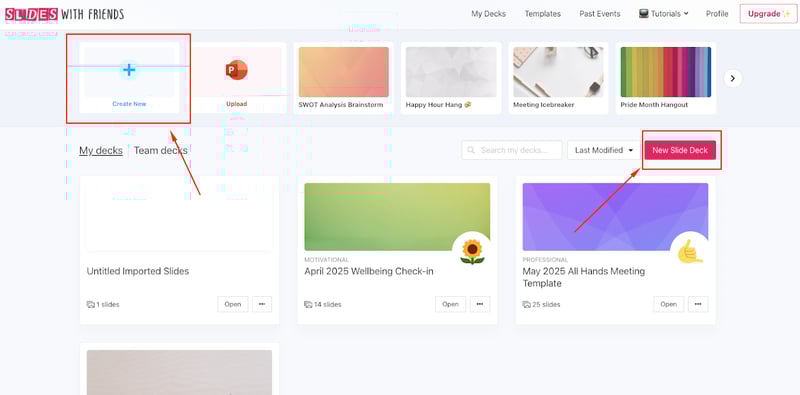Screen dimensions: 800x395
Task: Open the three-dots menu for May 2025 All Hands
Action: [698, 304]
